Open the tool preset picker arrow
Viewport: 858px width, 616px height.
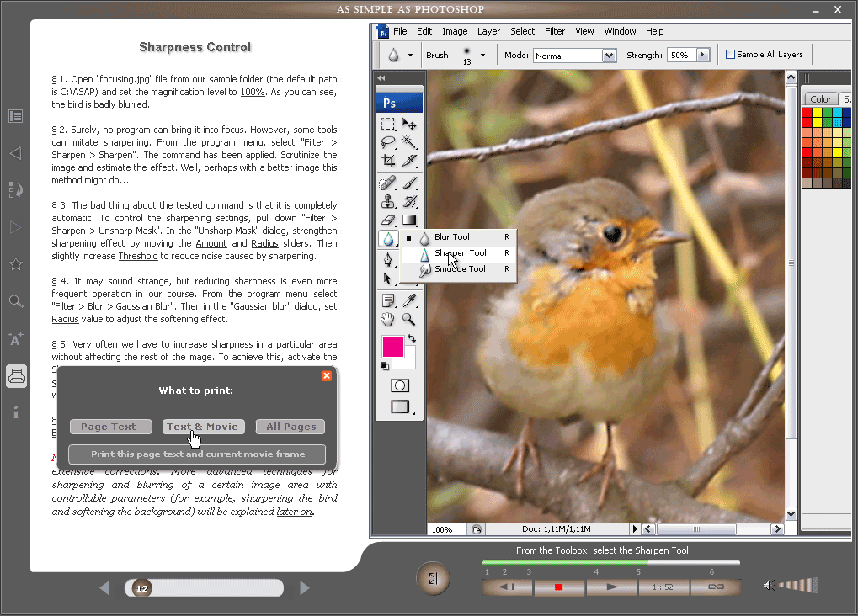tap(410, 55)
